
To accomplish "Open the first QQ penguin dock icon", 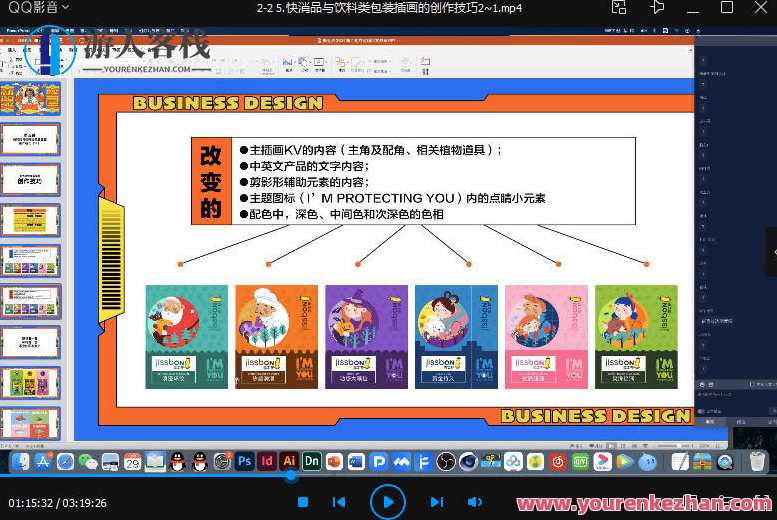I will point(177,462).
